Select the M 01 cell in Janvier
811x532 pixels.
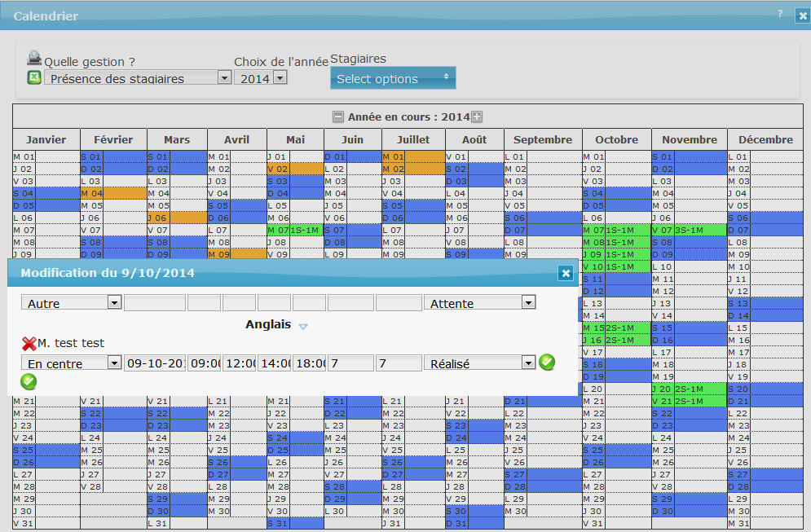click(46, 156)
